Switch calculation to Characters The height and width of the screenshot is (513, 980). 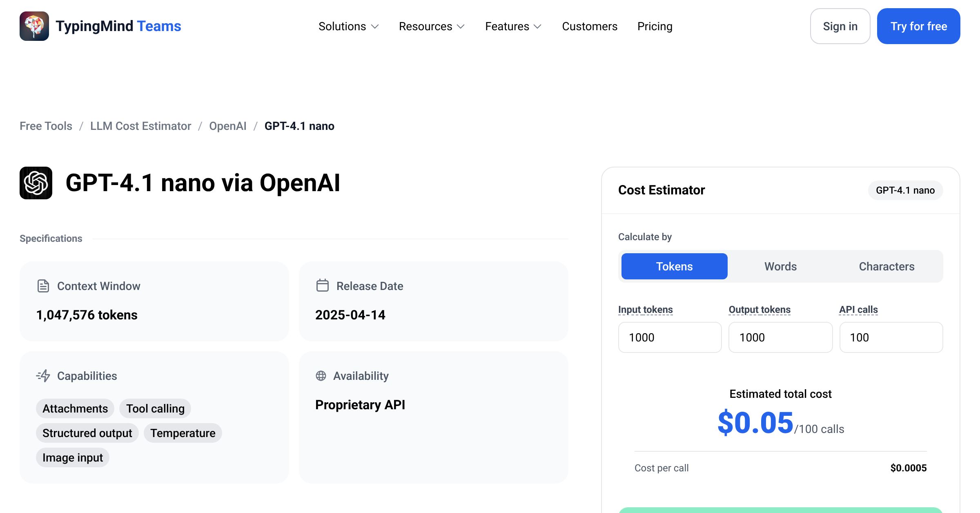(x=887, y=266)
